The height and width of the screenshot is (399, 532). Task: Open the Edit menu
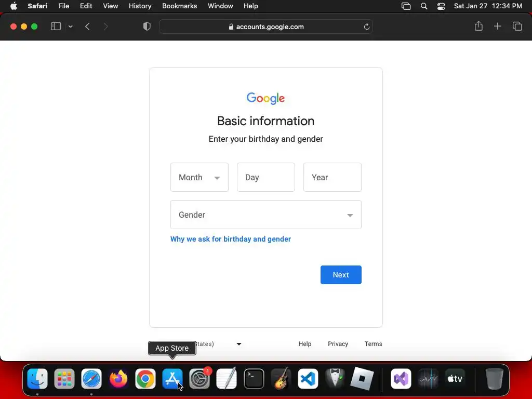click(x=86, y=6)
